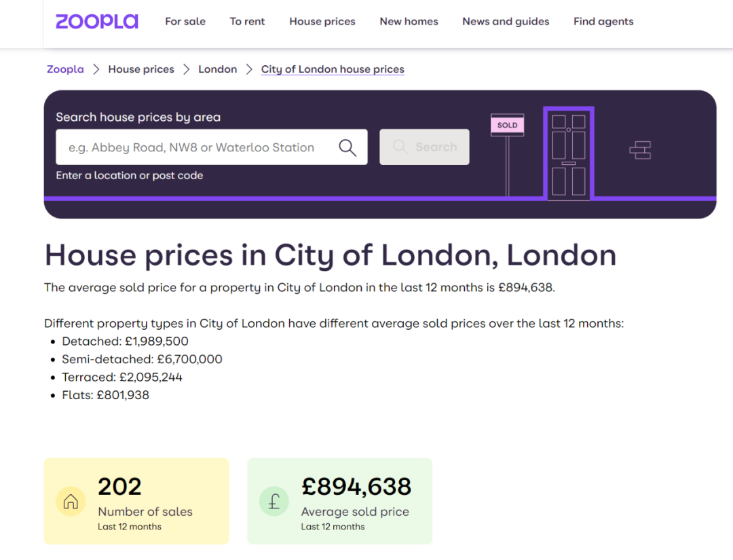
Task: Open House prices in top navigation
Action: 322,22
